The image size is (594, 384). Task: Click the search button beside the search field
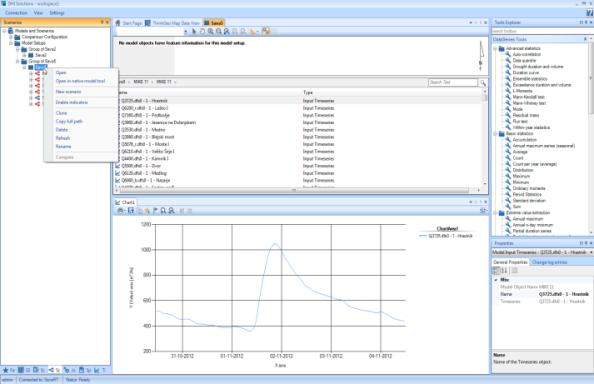coord(483,82)
